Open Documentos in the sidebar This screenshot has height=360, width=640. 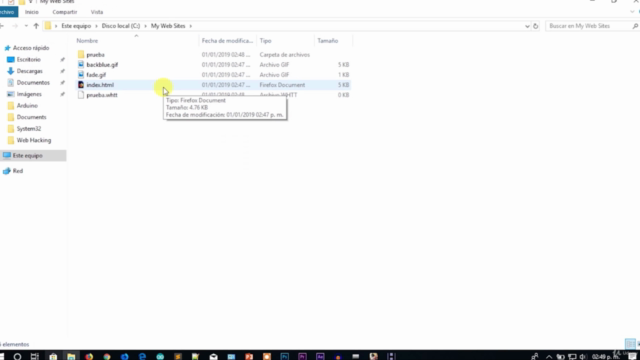33,82
